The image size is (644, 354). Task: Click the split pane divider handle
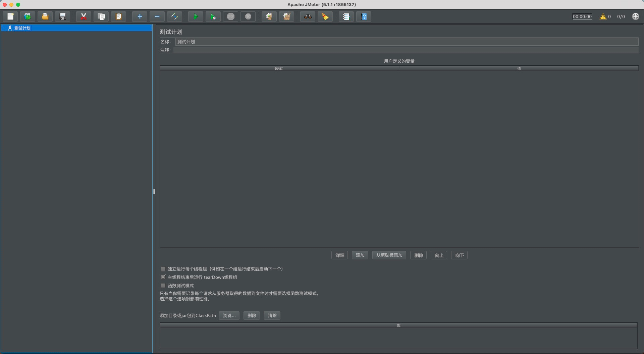[154, 192]
